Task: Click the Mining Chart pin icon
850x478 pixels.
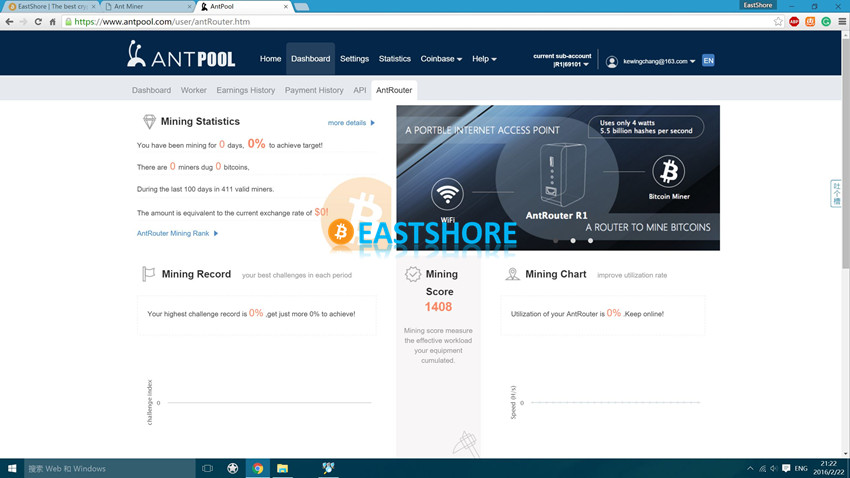Action: click(512, 274)
